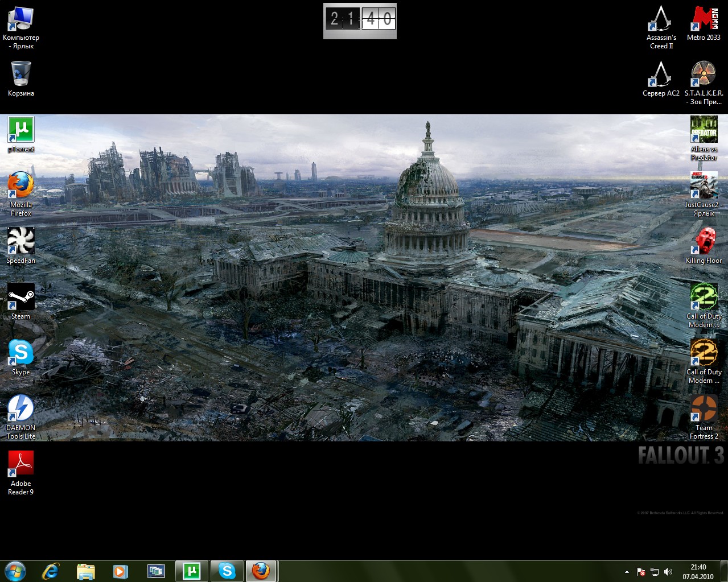Select the µTorrent desktop shortcut
Image resolution: width=728 pixels, height=582 pixels.
pos(21,134)
